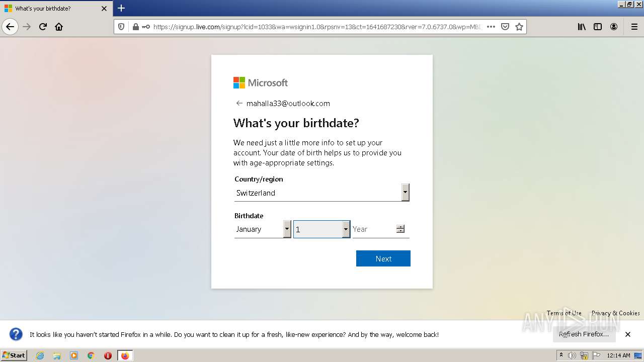Open tracking protection shield icon
The width and height of the screenshot is (644, 362).
point(121,27)
